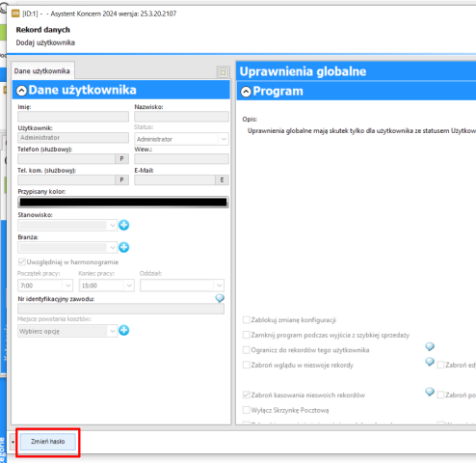Screen dimensions: 476x463
Task: Add a new Branża with the plus icon
Action: (x=124, y=247)
